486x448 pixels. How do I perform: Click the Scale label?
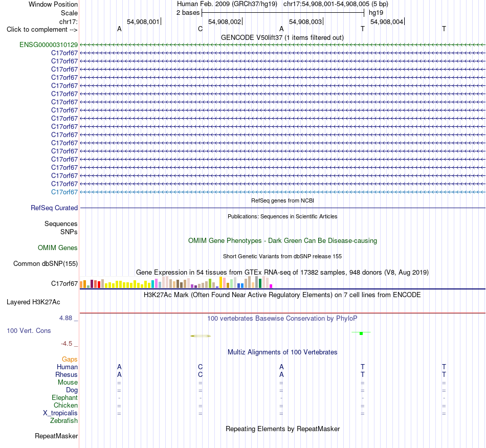[x=69, y=13]
